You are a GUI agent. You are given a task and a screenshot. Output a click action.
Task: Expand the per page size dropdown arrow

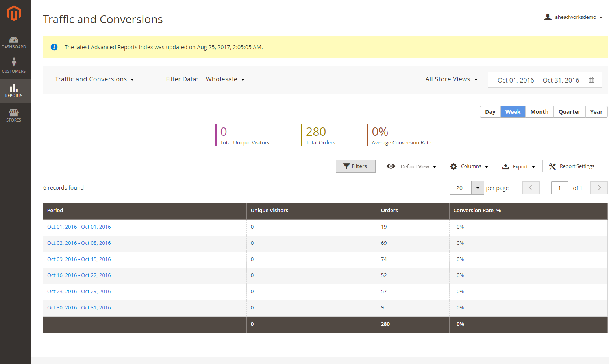click(478, 188)
